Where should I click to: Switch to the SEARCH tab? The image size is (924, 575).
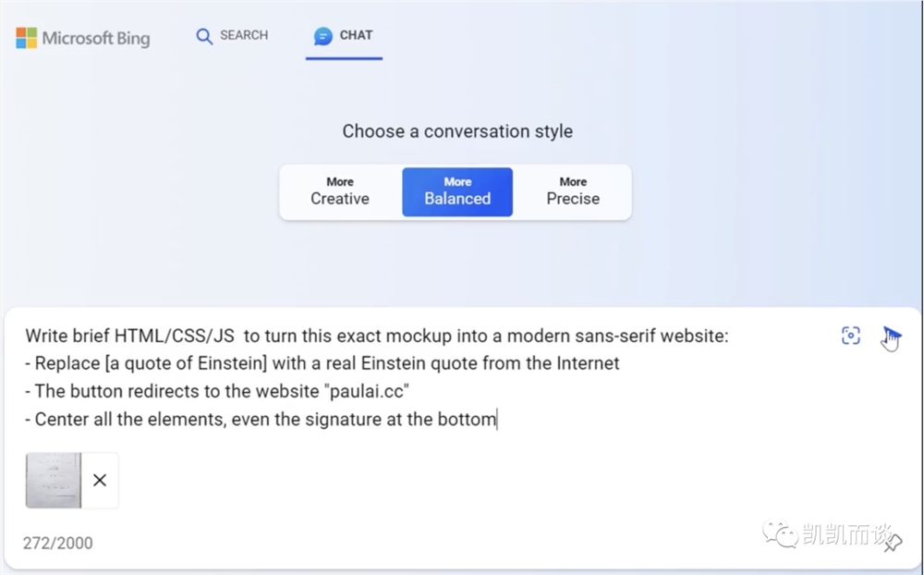[x=232, y=35]
